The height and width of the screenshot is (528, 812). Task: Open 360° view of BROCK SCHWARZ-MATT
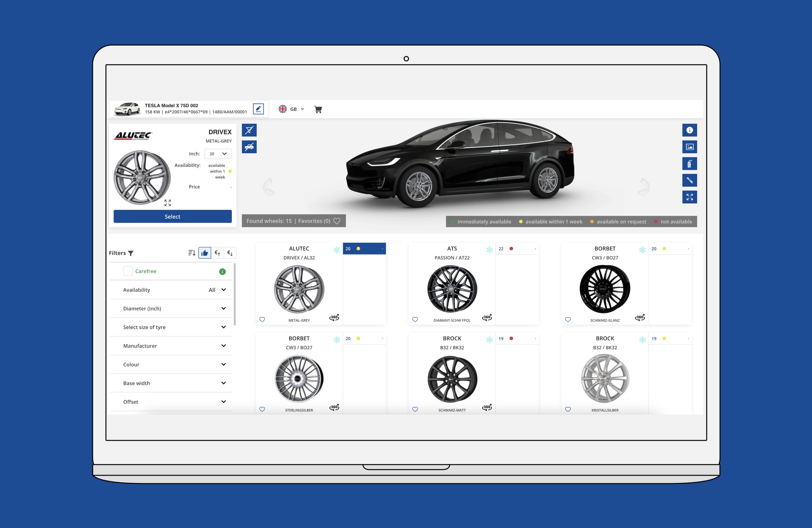[487, 407]
